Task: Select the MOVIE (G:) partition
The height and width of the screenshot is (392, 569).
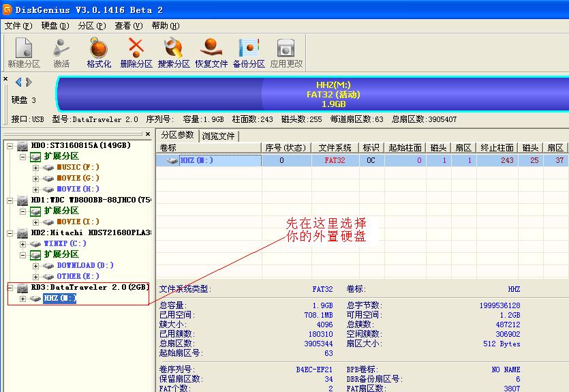Action: click(78, 178)
